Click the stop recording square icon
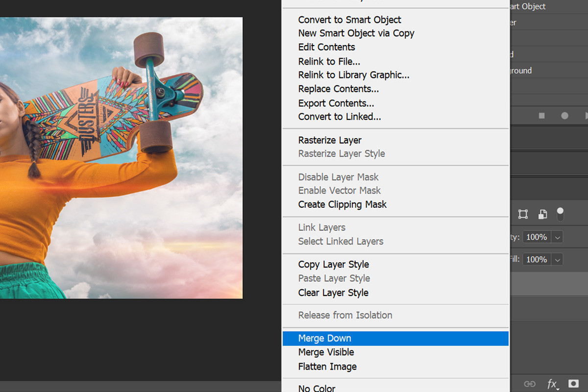588x392 pixels. [541, 116]
